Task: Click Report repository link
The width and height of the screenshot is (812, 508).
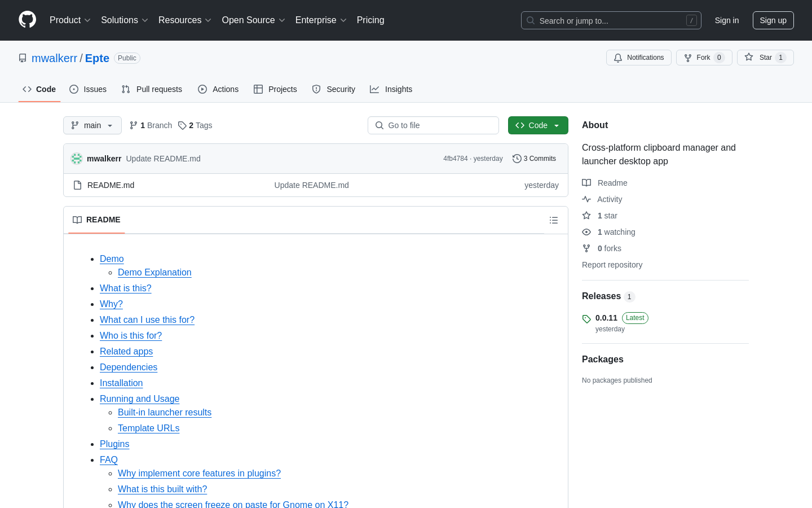Action: click(612, 265)
